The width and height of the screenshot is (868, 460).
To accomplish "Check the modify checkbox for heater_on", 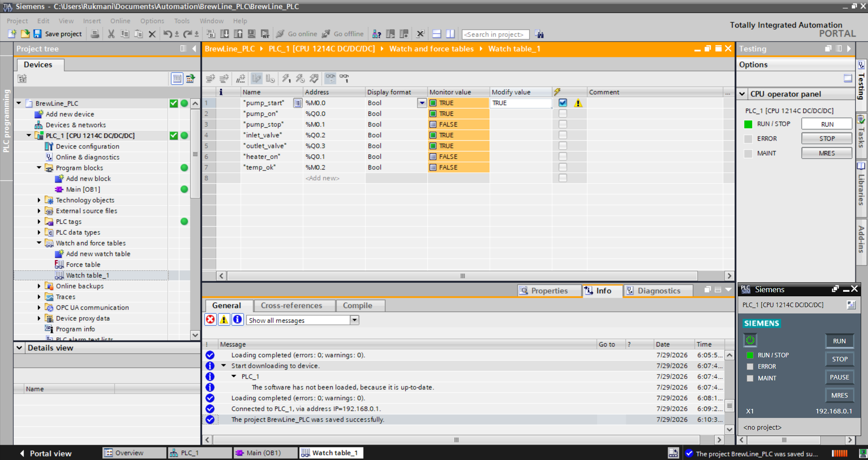I will 562,156.
